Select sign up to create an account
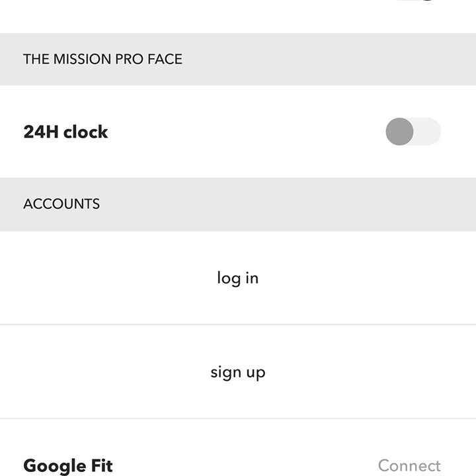The width and height of the screenshot is (476, 476). tap(238, 372)
